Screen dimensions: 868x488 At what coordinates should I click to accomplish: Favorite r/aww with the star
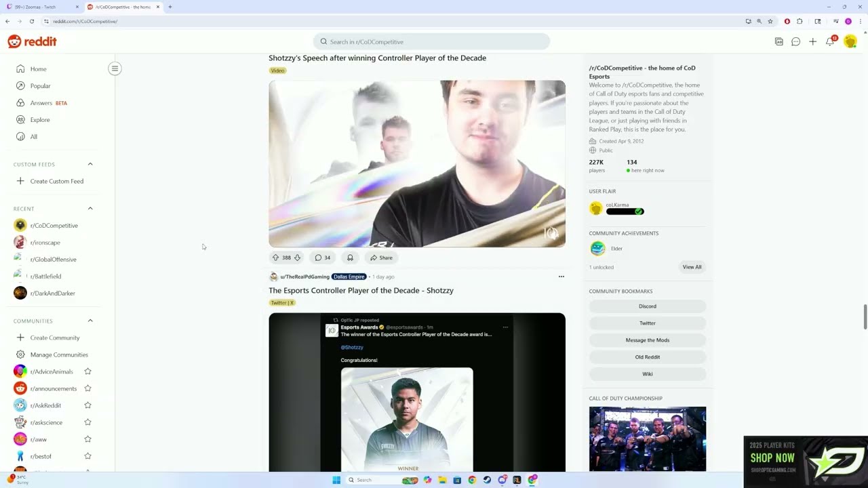click(87, 439)
